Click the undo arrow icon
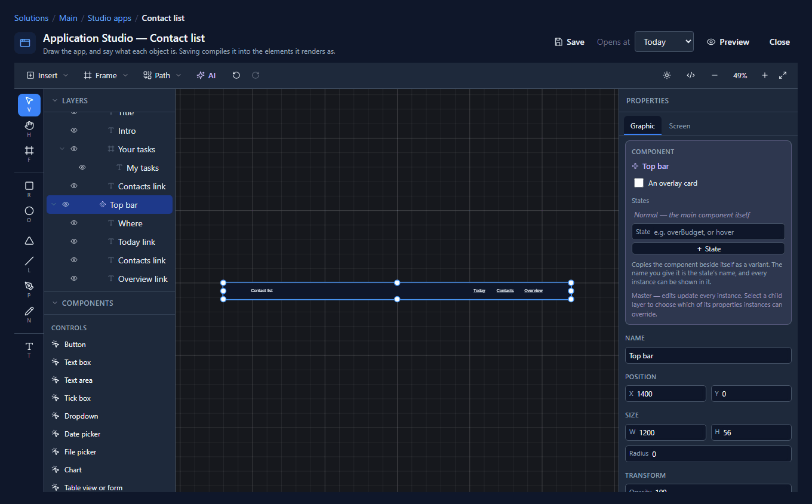The image size is (812, 504). (236, 75)
